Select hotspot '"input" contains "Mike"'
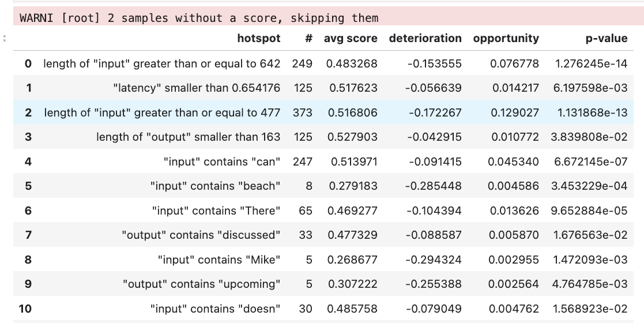 click(x=219, y=260)
